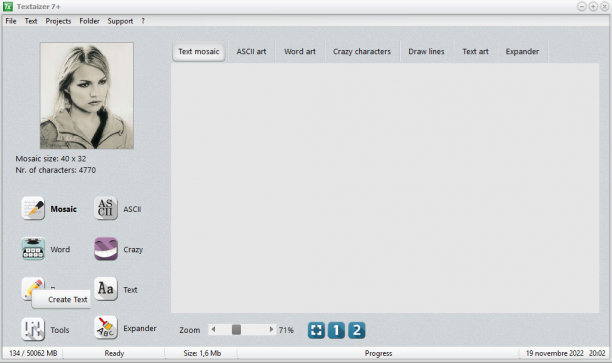Open the File menu
612x363 pixels.
point(11,21)
